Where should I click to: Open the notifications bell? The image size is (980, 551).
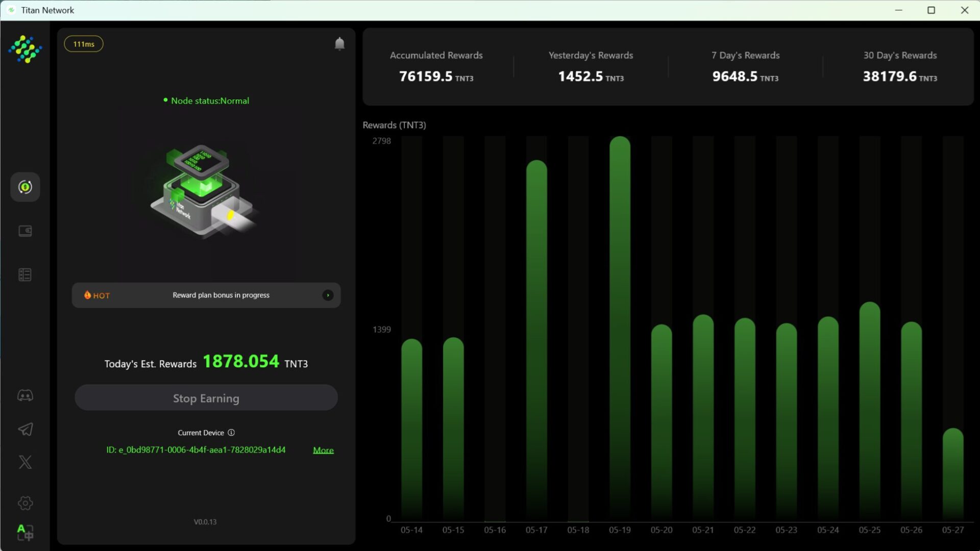coord(339,44)
